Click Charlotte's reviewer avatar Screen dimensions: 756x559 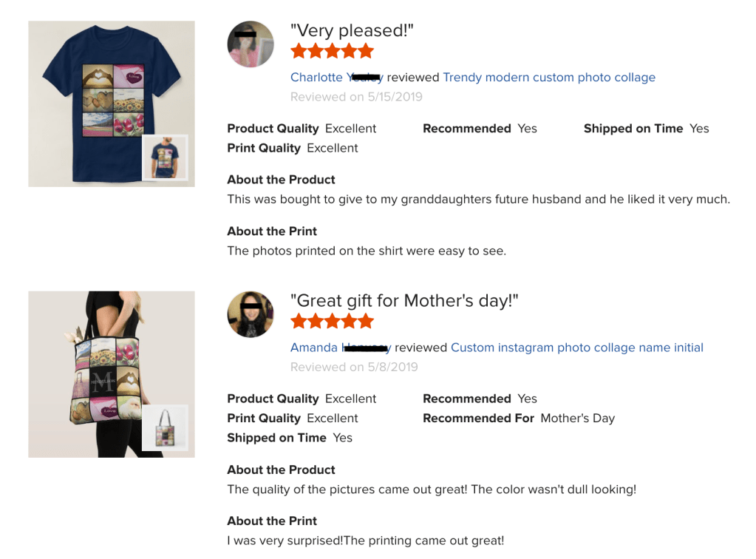coord(251,44)
